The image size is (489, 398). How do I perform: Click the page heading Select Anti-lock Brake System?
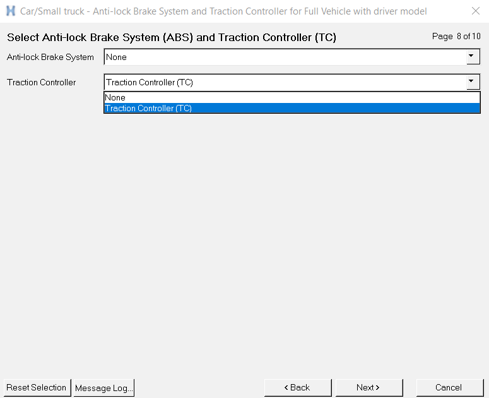(x=171, y=37)
